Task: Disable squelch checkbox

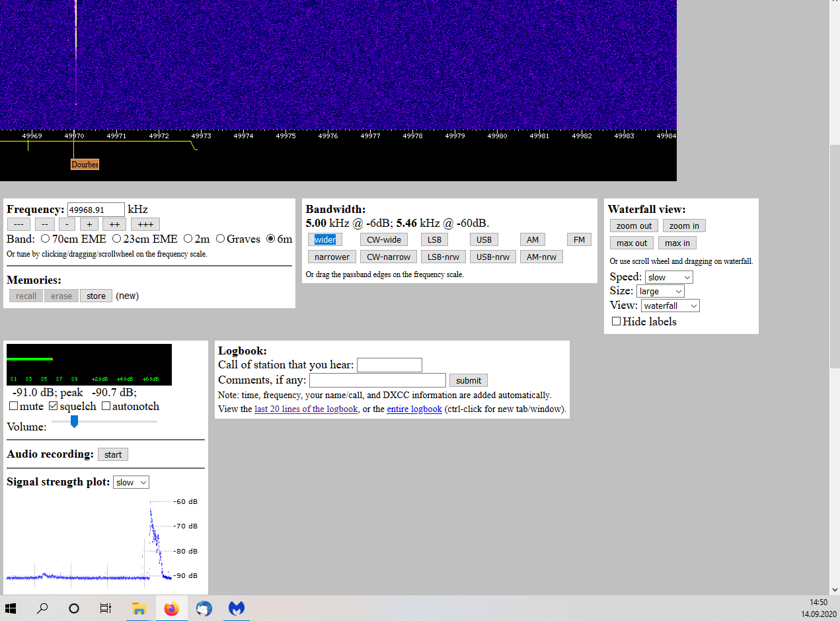Action: (x=54, y=406)
